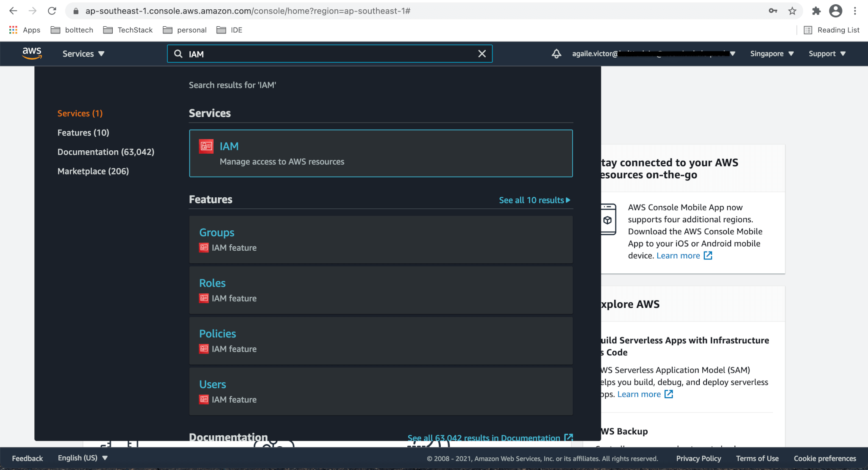Bookmark page with star icon
The height and width of the screenshot is (470, 868).
tap(792, 11)
